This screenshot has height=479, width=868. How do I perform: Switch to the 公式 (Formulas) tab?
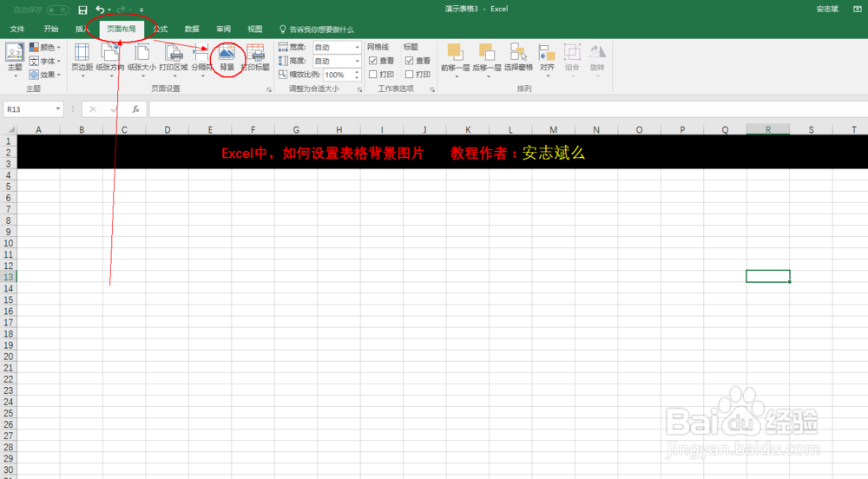[x=160, y=30]
